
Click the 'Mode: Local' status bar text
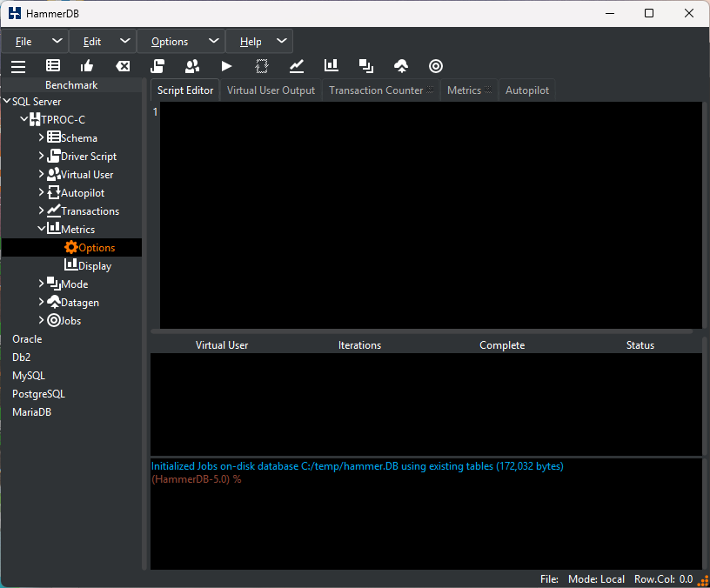596,579
